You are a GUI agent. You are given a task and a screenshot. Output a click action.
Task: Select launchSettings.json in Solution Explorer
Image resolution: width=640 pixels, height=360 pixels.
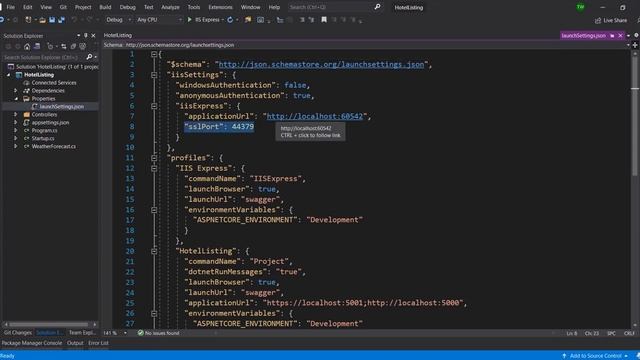pos(61,107)
